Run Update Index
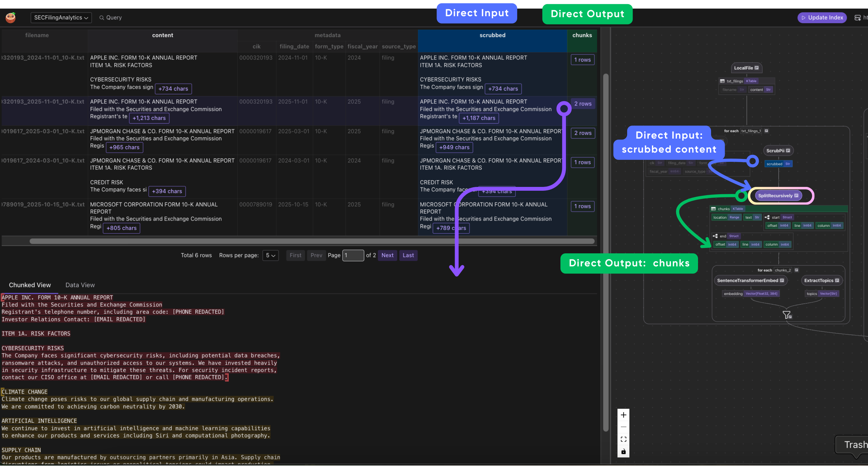The height and width of the screenshot is (466, 868). [822, 17]
